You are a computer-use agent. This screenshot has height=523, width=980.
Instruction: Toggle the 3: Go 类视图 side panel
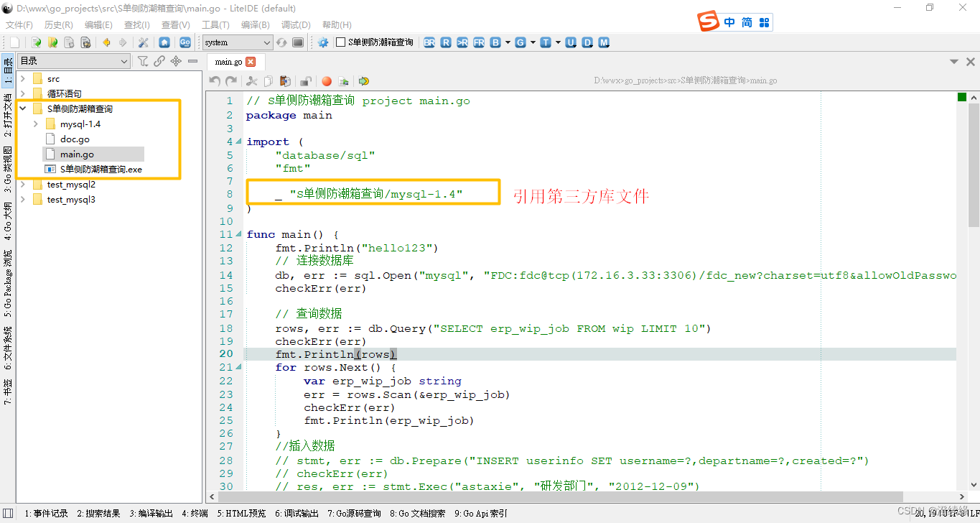pos(8,170)
